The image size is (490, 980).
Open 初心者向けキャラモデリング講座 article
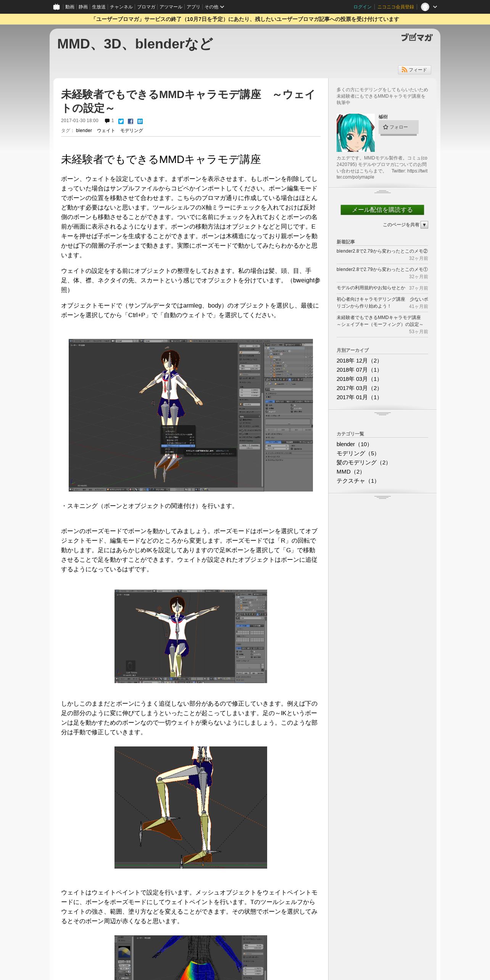pos(382,303)
